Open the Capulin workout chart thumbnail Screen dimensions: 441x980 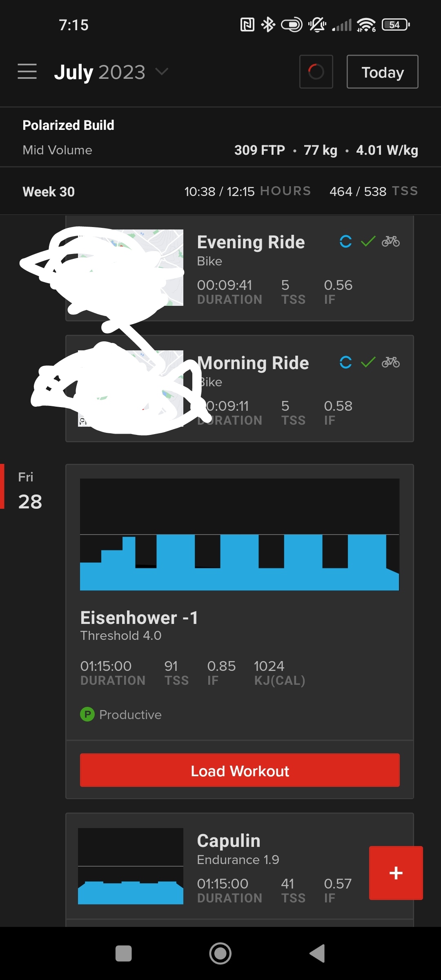point(131,866)
